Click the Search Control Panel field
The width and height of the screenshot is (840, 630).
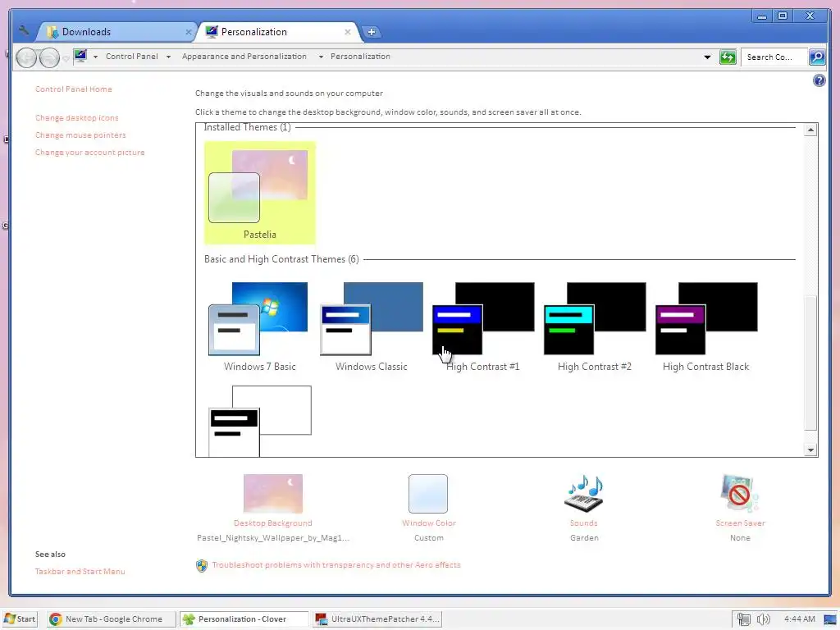click(x=774, y=57)
